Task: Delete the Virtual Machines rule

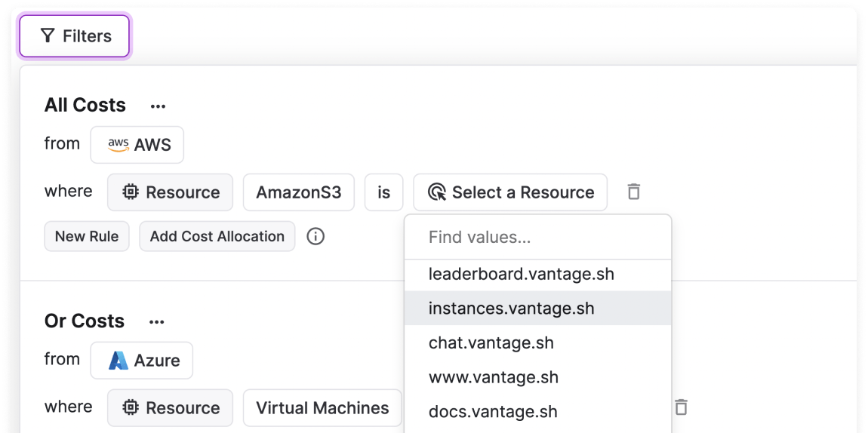Action: (x=681, y=407)
